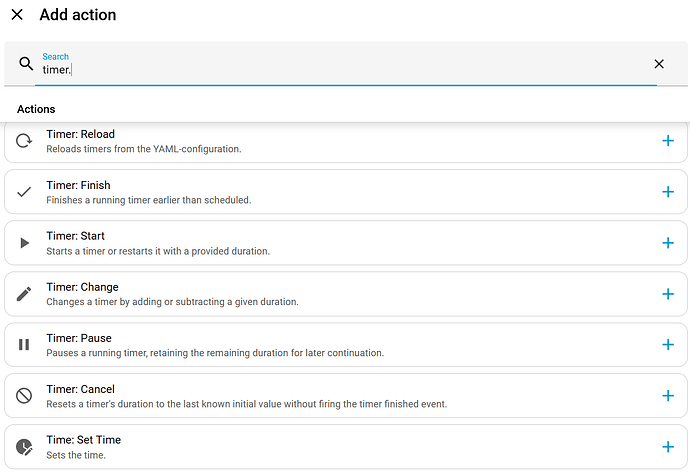
Task: Add the Timer: Pause action
Action: coord(668,345)
